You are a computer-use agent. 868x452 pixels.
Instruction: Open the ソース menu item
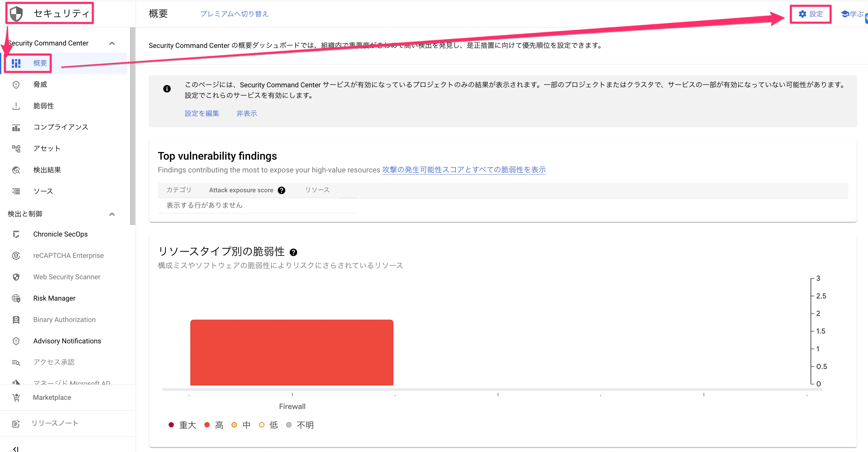tap(63, 191)
